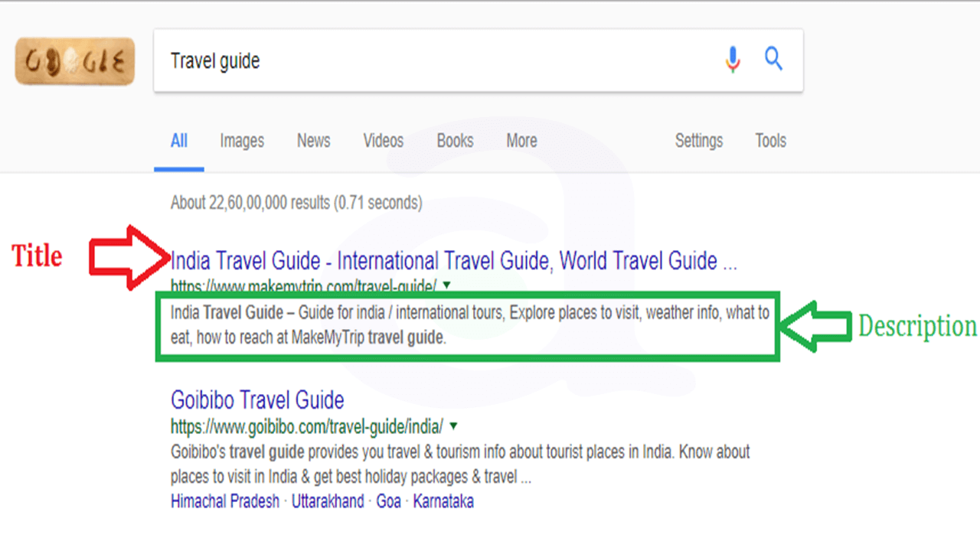Open the Tools filter options
The width and height of the screenshot is (980, 551).
770,141
